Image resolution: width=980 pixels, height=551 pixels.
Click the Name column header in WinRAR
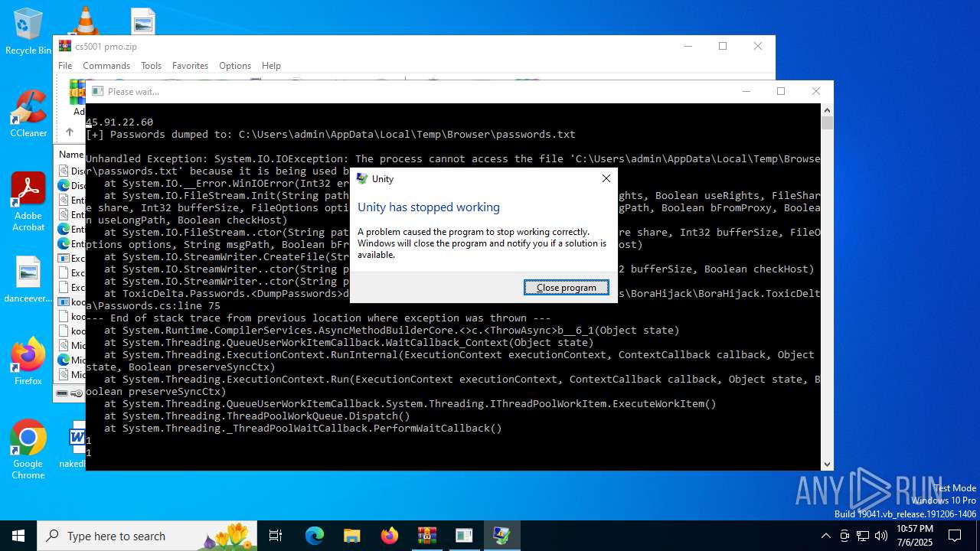point(71,155)
